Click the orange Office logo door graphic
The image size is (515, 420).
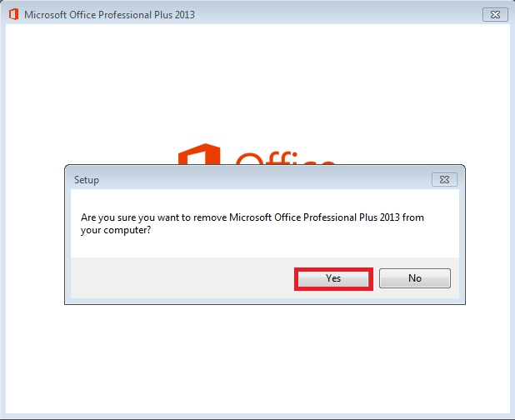pyautogui.click(x=199, y=154)
